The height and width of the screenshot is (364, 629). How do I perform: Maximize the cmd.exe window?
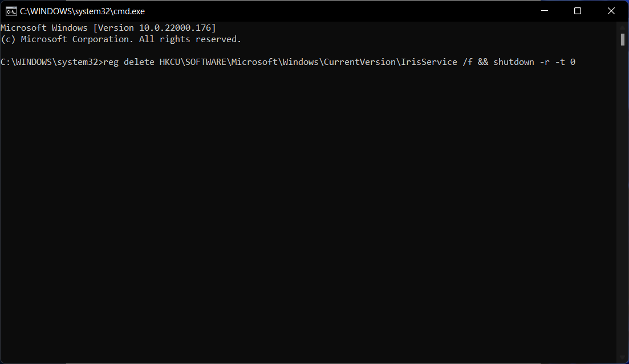click(x=578, y=11)
